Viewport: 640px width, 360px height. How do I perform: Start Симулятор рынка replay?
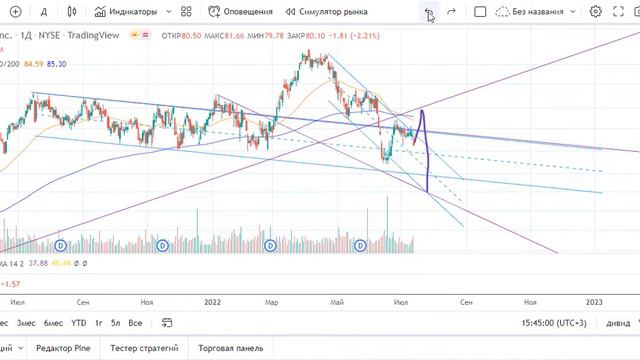tap(327, 12)
